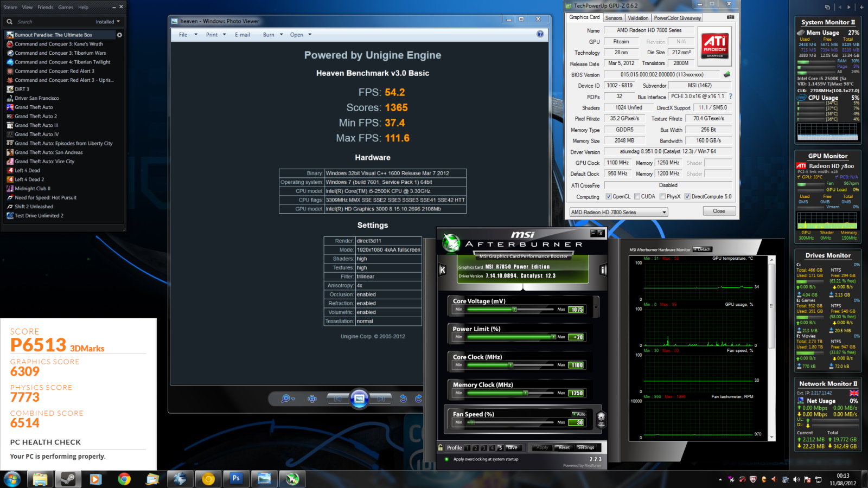Click the Steam taskbar icon
This screenshot has width=868, height=488.
(68, 479)
